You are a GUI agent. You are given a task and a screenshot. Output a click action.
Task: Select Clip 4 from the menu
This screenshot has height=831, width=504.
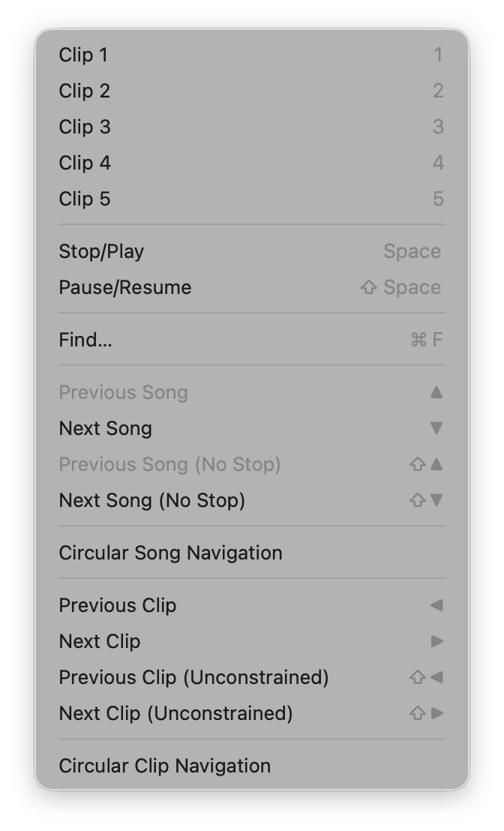pyautogui.click(x=84, y=163)
